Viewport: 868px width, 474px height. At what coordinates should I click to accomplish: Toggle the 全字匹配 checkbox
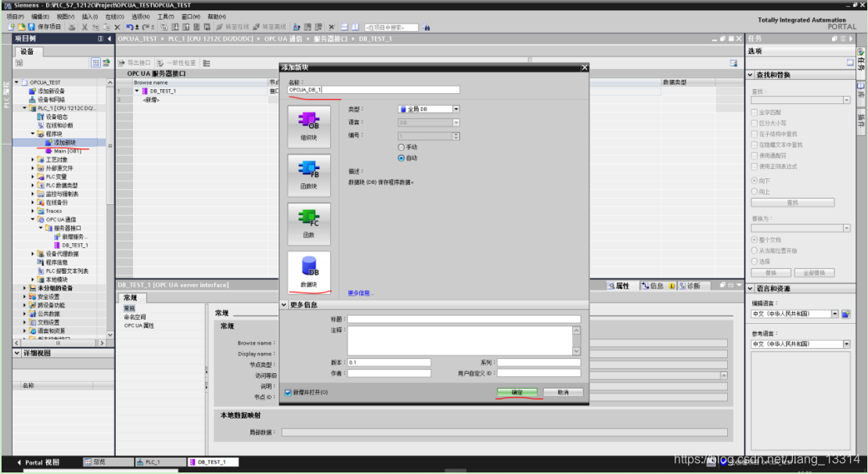pyautogui.click(x=754, y=113)
